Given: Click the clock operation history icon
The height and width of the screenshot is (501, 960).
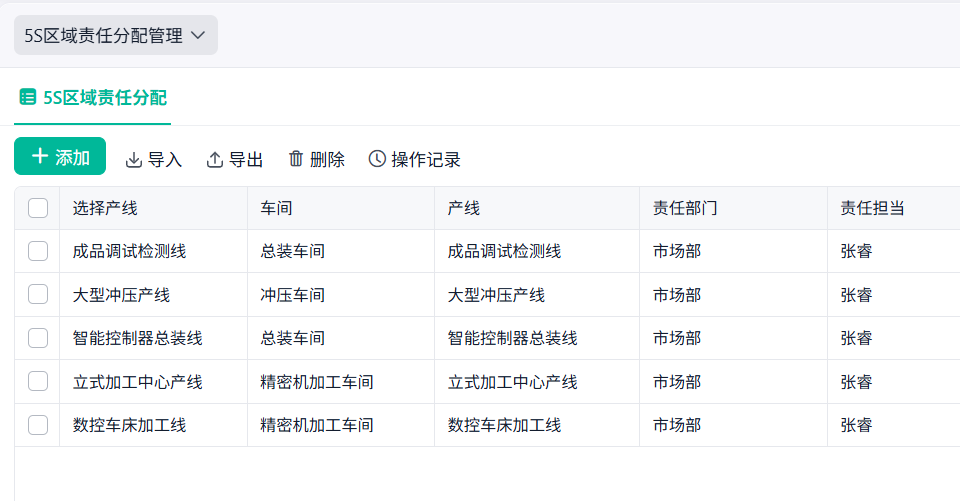Looking at the screenshot, I should tap(377, 159).
